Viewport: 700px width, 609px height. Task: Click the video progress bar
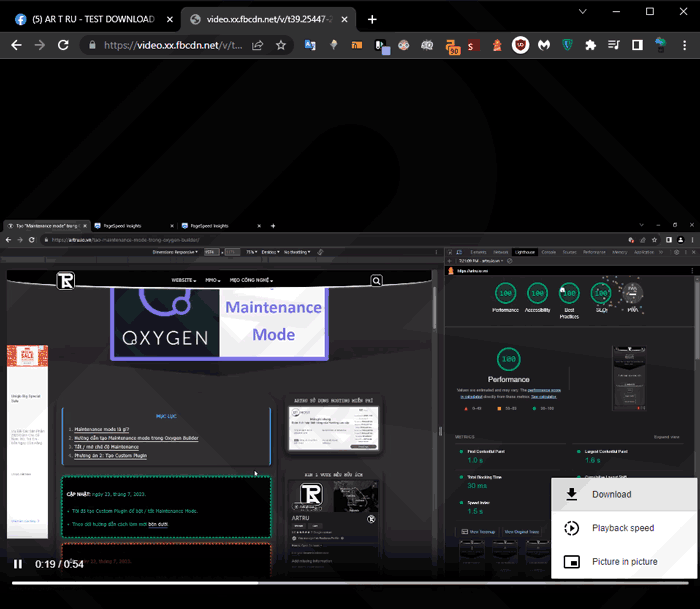click(350, 583)
